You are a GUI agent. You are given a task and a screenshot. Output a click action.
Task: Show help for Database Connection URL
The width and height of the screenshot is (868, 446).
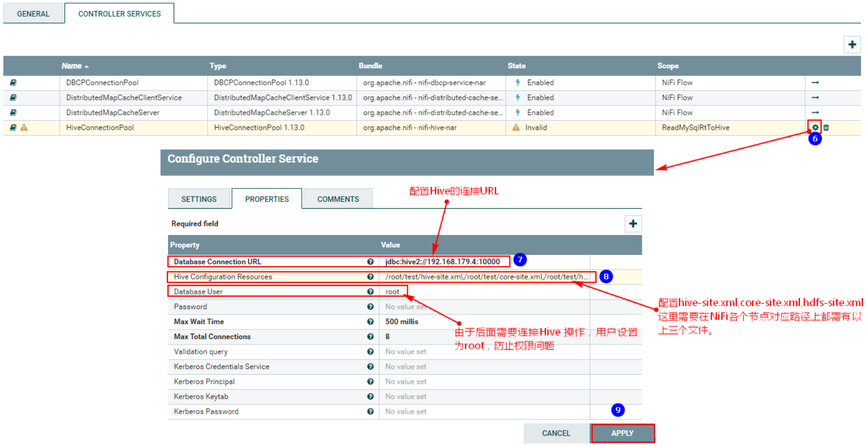coord(370,262)
